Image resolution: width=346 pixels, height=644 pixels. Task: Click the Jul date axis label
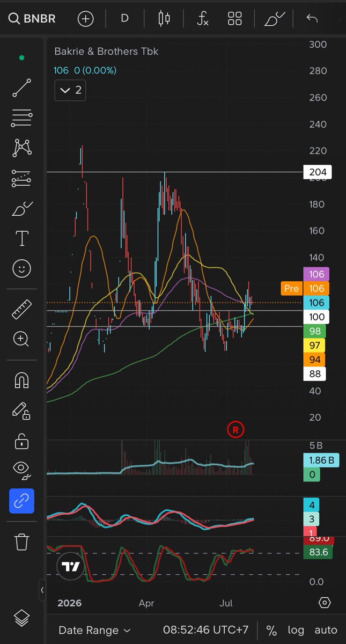[x=226, y=603]
